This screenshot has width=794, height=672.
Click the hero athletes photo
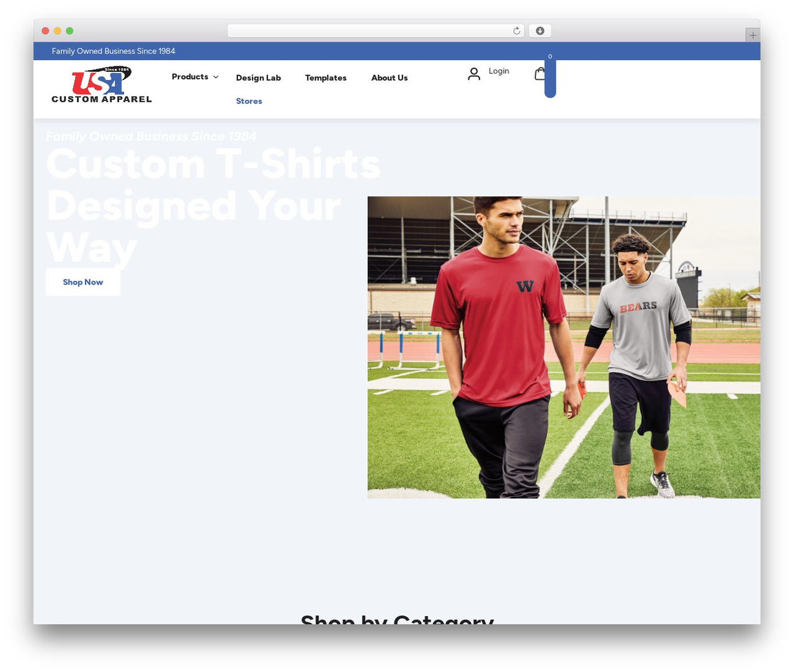[x=564, y=347]
